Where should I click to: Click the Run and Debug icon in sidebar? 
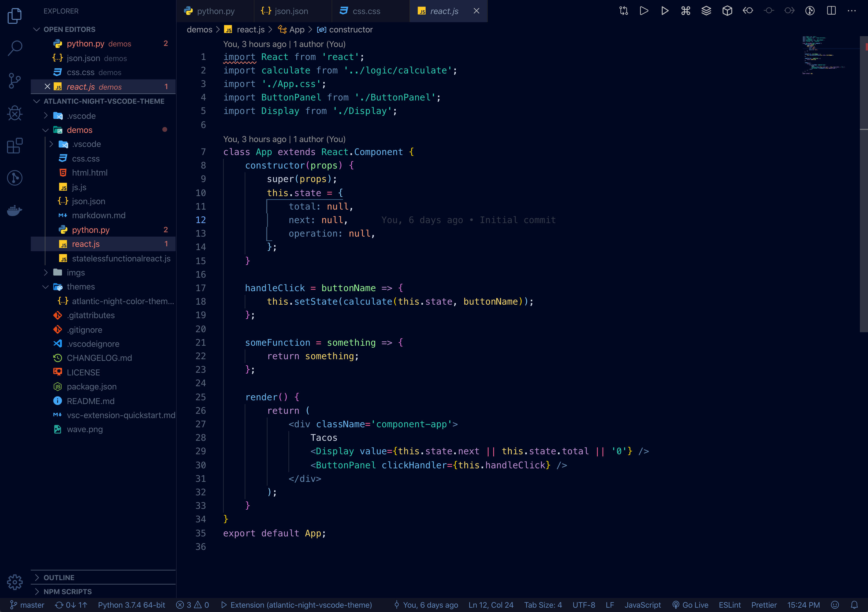(15, 113)
